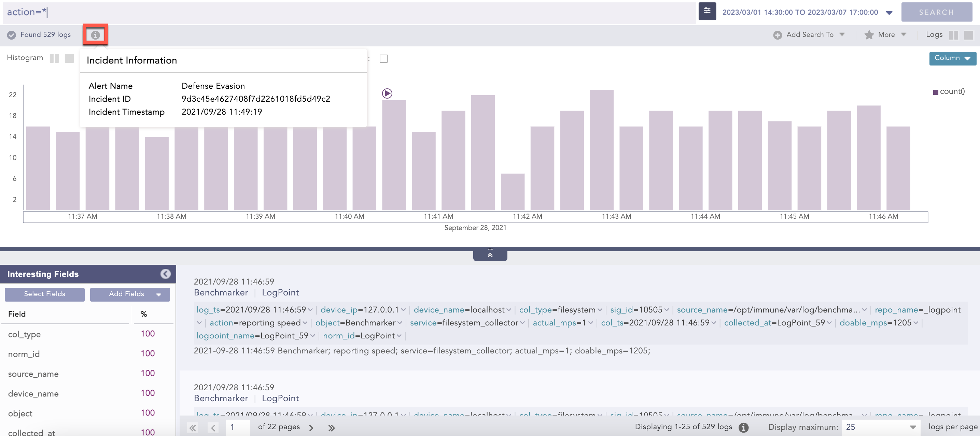
Task: Click the incident information icon
Action: tap(95, 35)
